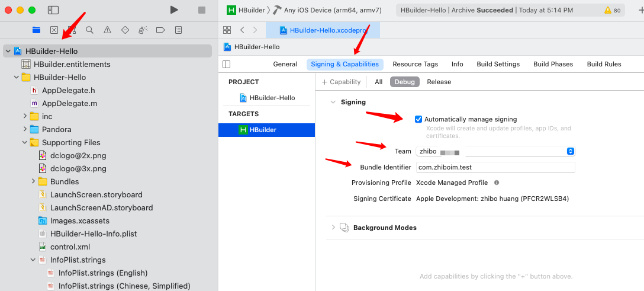This screenshot has height=291, width=644.
Task: Open the Source Control navigator
Action: coord(54,30)
